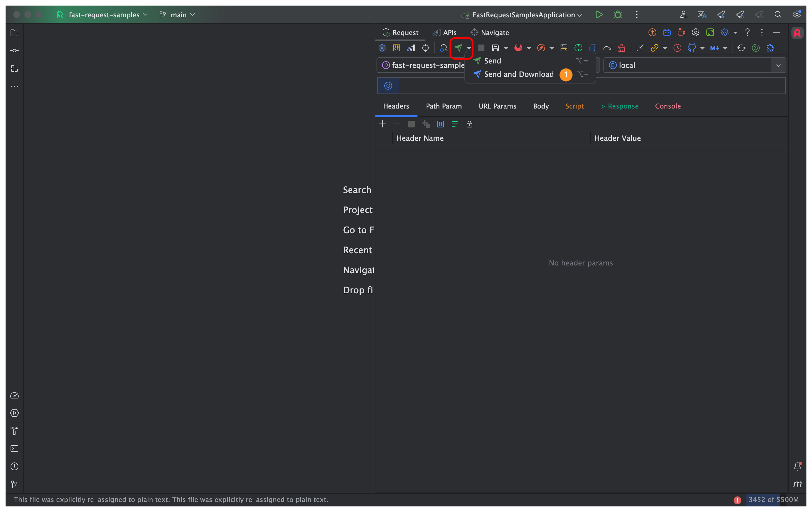The height and width of the screenshot is (512, 812).
Task: Toggle the blue H header preset icon
Action: (x=440, y=124)
